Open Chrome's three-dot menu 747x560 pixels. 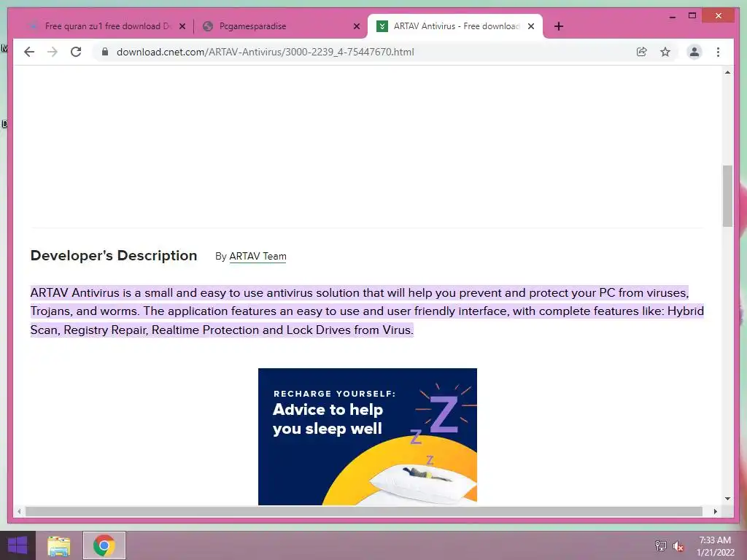pyautogui.click(x=718, y=52)
